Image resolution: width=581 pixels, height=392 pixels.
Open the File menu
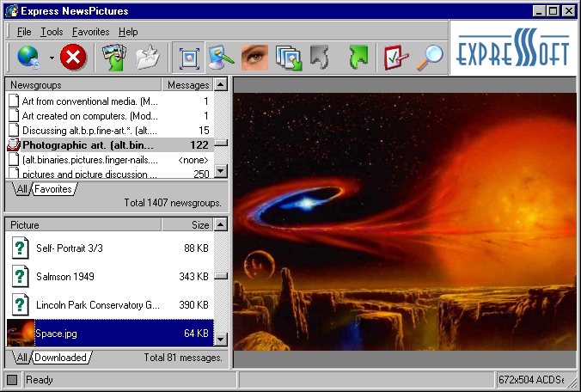(x=24, y=32)
